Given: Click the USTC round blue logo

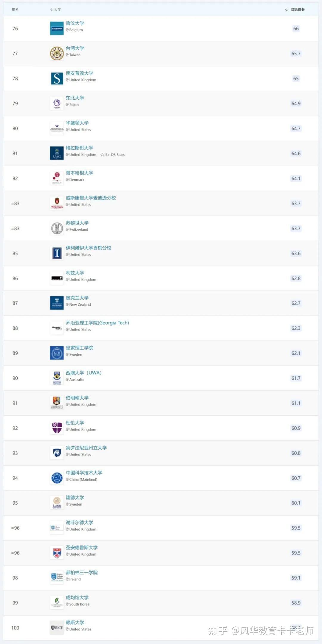Looking at the screenshot, I should tap(57, 478).
